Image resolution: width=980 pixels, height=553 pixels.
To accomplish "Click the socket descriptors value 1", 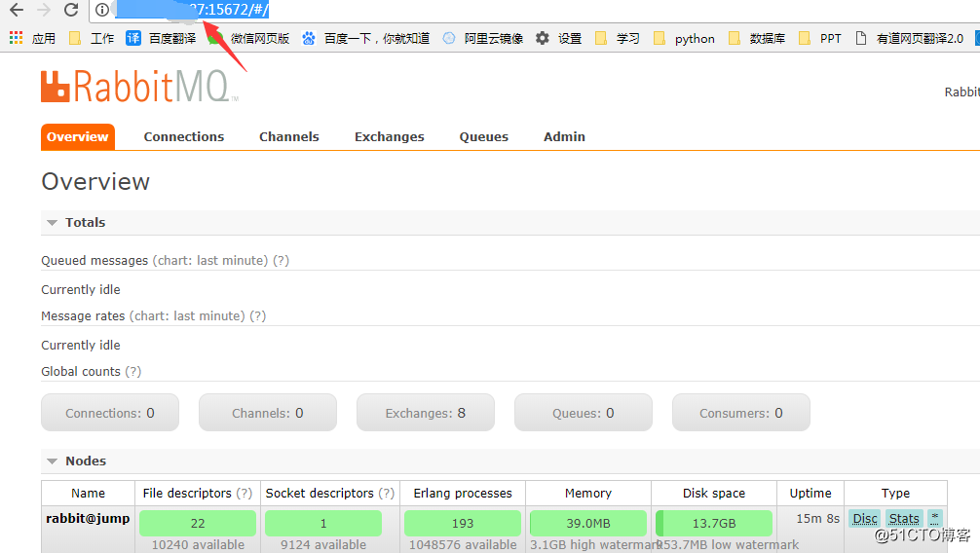I will point(323,523).
